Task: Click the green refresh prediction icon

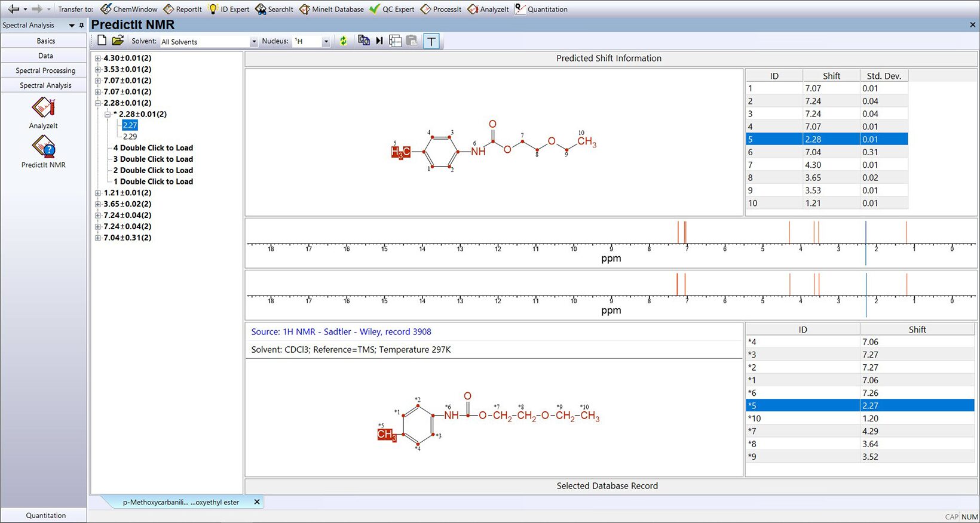Action: (343, 41)
